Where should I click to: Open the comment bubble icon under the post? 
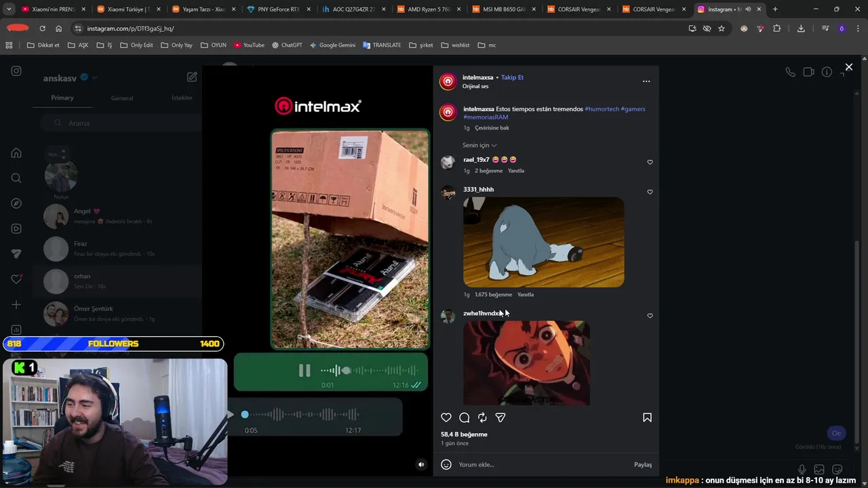coord(465,418)
